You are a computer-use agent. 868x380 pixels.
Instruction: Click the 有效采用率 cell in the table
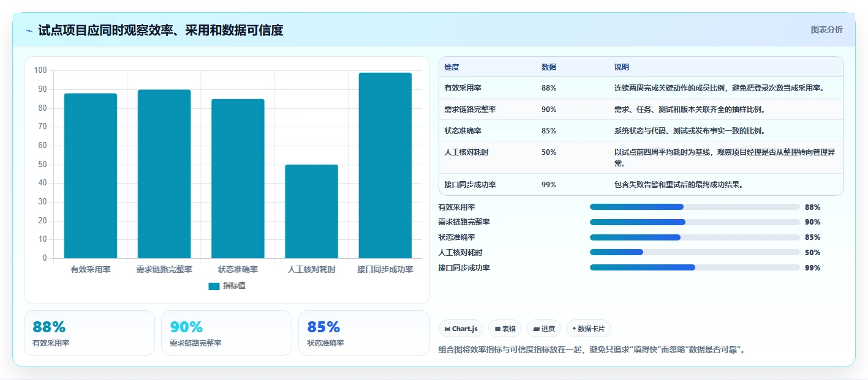463,88
